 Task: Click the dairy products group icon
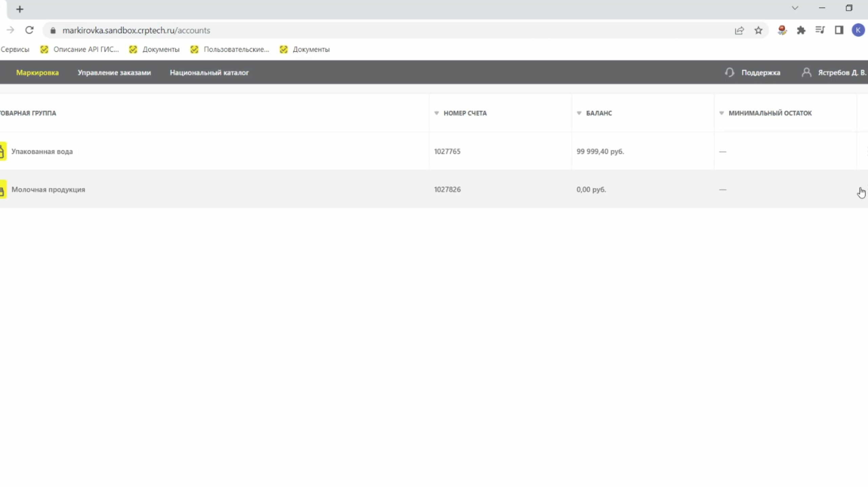[x=3, y=189]
